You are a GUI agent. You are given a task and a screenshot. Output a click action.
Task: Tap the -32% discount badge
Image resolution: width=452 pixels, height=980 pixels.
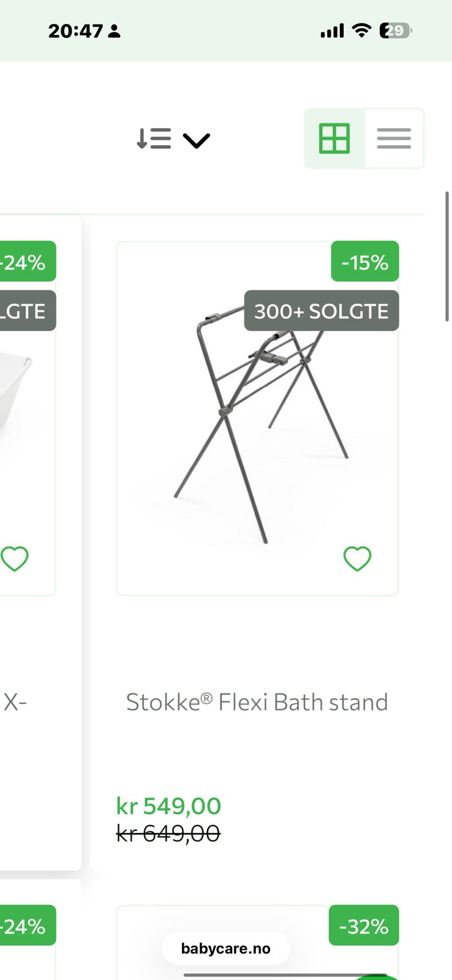point(364,926)
